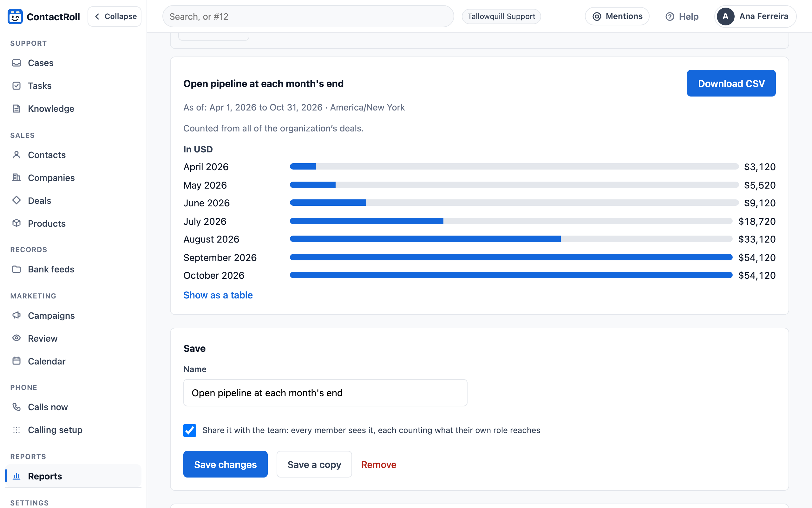Click the Companies building icon
Screen dimensions: 812x508
click(x=16, y=178)
